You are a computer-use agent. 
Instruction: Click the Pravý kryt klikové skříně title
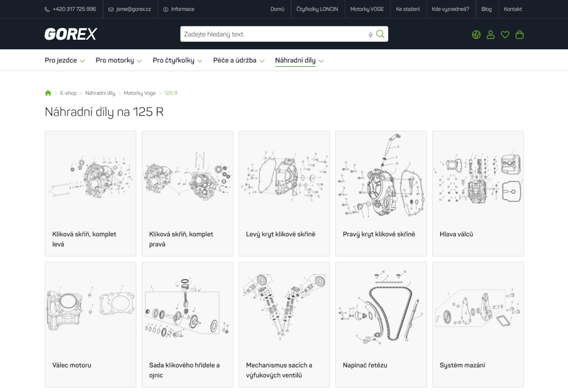pyautogui.click(x=379, y=234)
